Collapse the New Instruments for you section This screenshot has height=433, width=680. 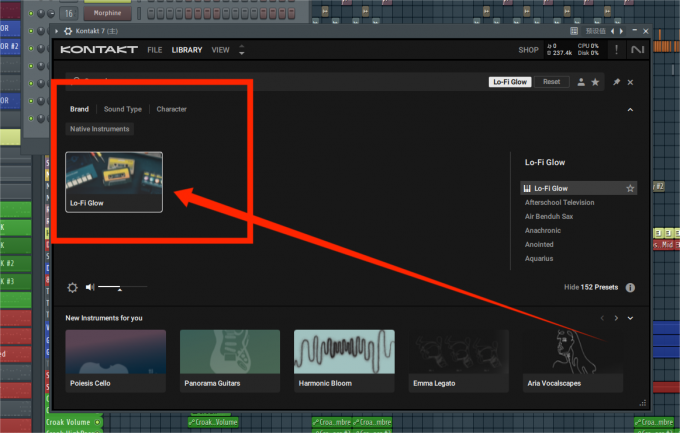click(630, 318)
